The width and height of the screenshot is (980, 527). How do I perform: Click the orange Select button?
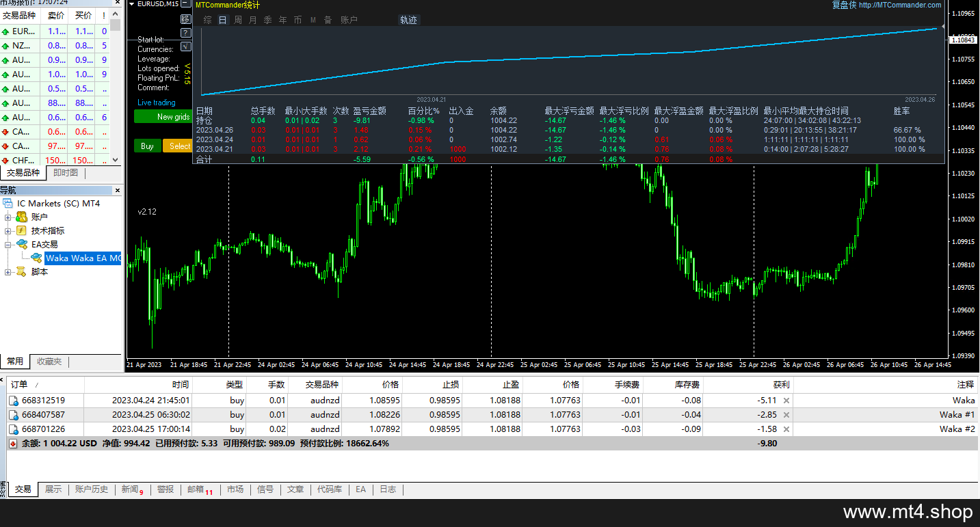click(x=178, y=146)
